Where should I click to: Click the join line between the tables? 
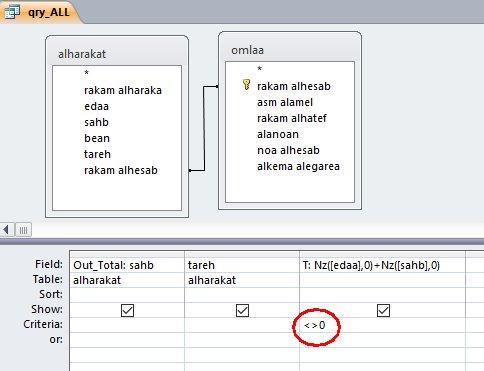click(x=204, y=128)
